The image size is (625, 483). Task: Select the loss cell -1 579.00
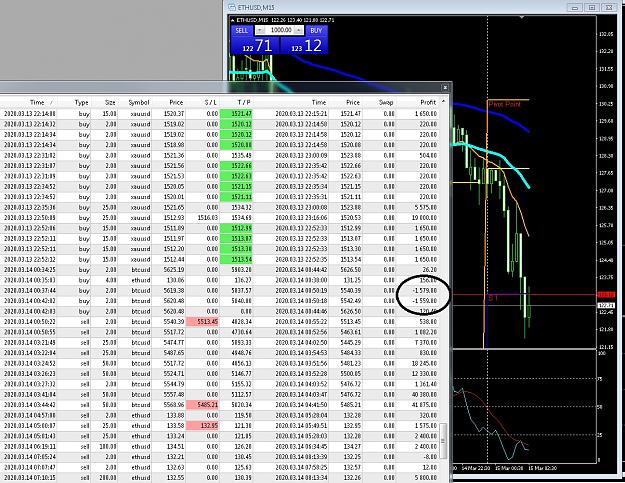[x=425, y=291]
